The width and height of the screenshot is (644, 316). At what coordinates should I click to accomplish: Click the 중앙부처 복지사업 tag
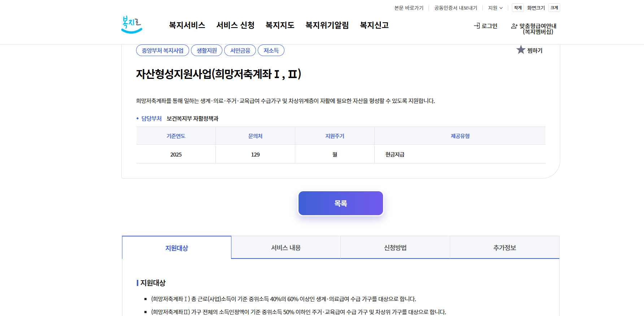[162, 50]
